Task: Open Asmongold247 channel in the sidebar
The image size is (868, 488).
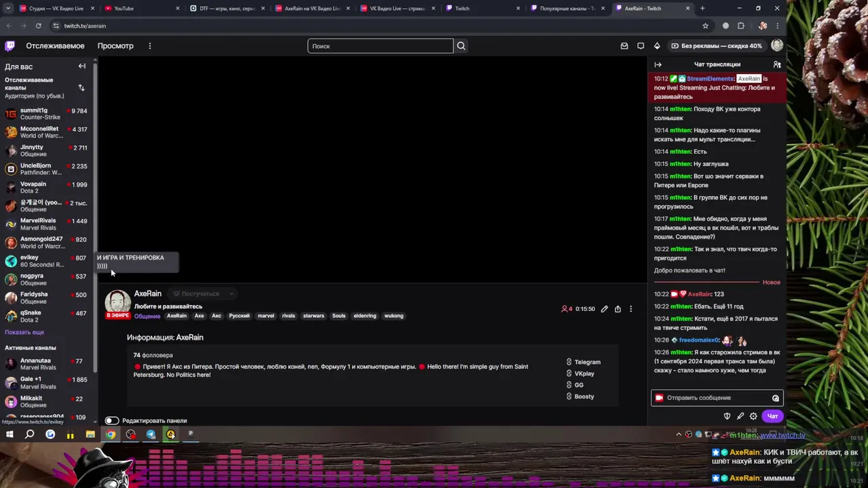Action: click(46, 243)
